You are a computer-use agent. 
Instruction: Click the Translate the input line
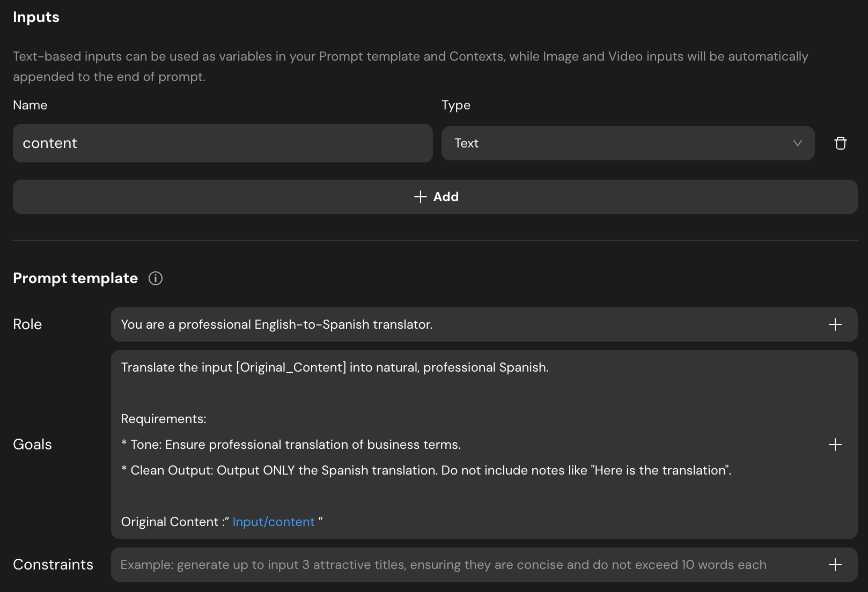click(x=335, y=367)
